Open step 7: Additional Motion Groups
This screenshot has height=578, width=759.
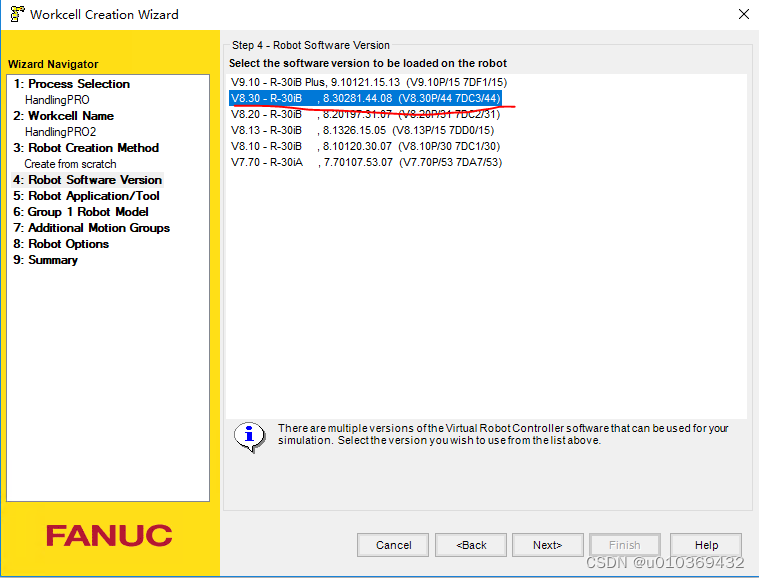point(91,228)
